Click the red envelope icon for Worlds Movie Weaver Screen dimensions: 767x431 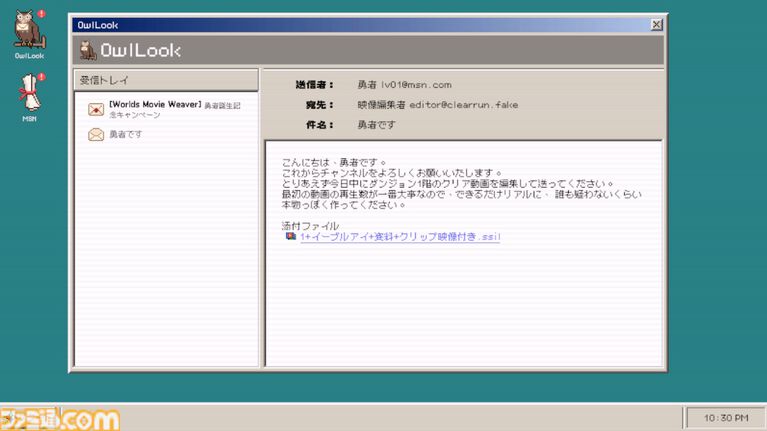tap(96, 109)
